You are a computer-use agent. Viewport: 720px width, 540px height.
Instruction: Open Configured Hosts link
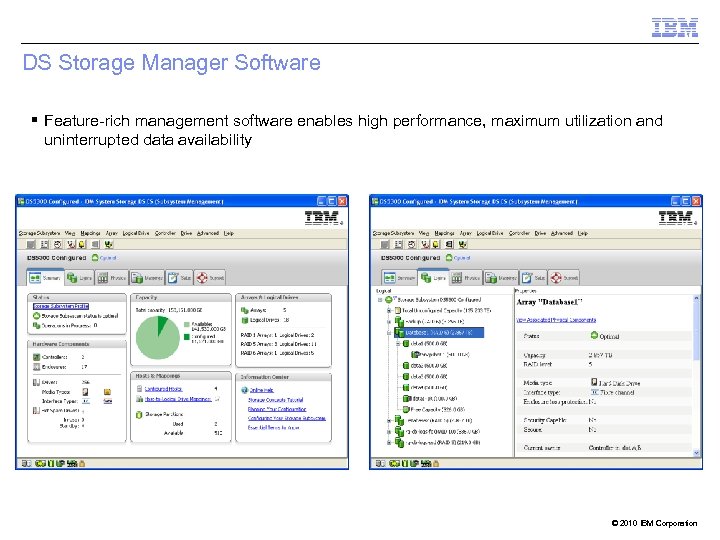[x=163, y=389]
